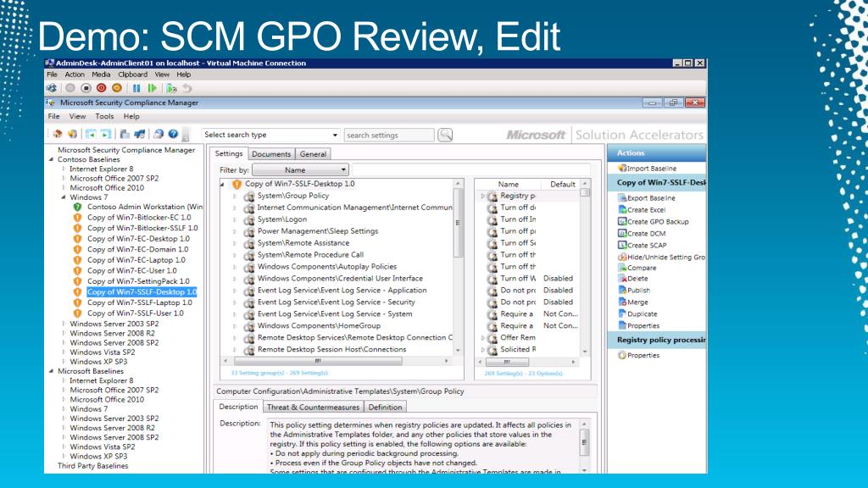
Task: Click the VM Turn Off stop icon
Action: pyautogui.click(x=86, y=88)
